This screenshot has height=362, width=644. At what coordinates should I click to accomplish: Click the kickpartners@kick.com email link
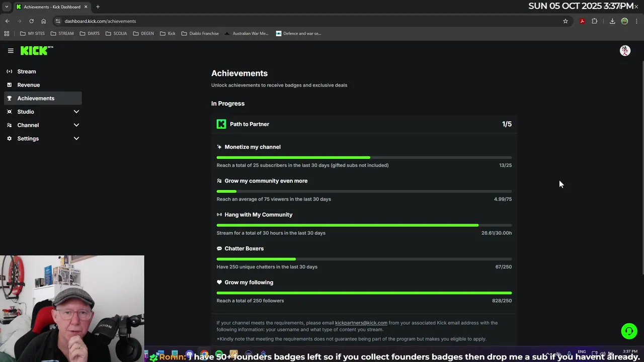(361, 323)
